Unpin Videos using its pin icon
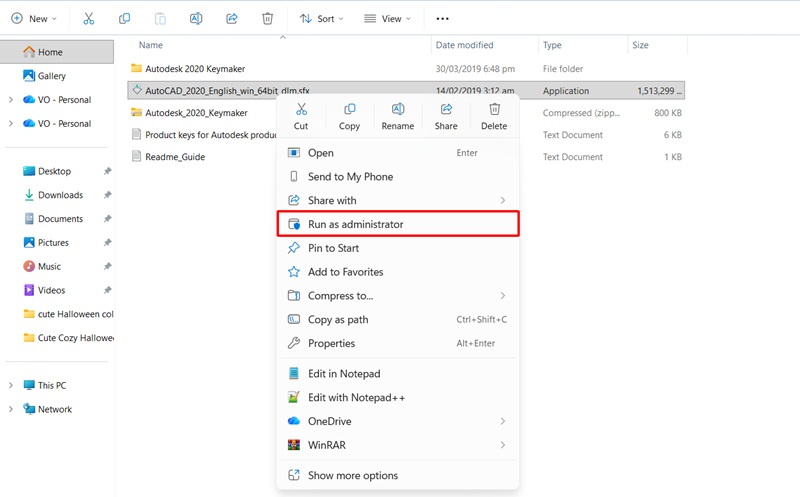Viewport: 800px width, 497px height. click(107, 290)
